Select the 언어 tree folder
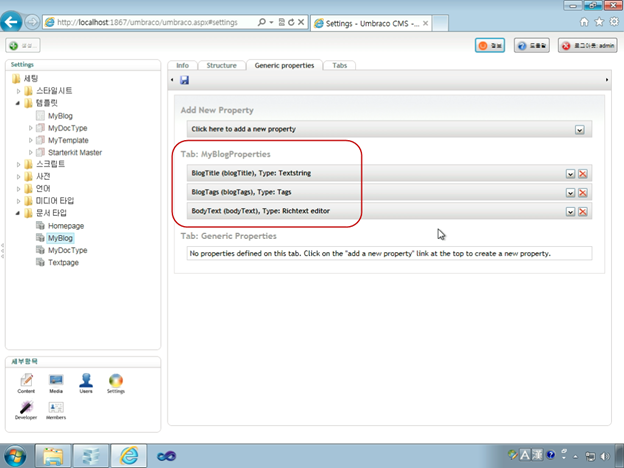Screen dimensions: 624x468 click(x=43, y=189)
